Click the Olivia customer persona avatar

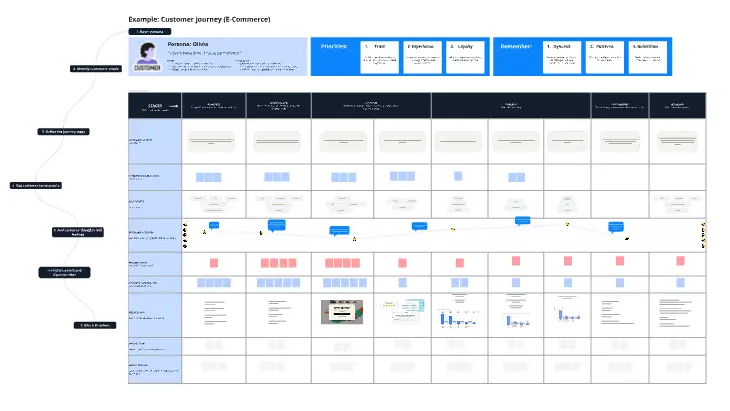click(x=145, y=56)
